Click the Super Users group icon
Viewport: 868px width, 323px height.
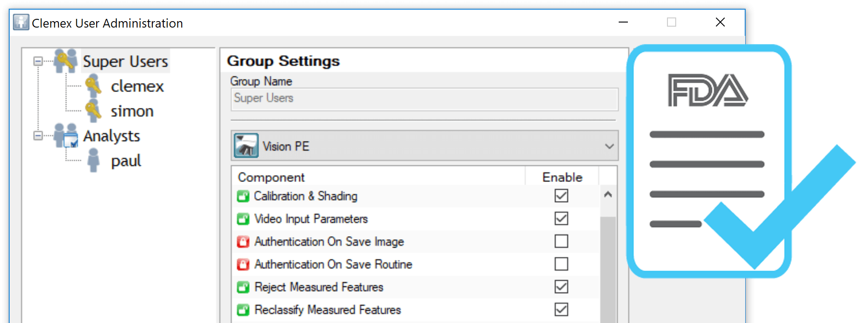click(65, 61)
